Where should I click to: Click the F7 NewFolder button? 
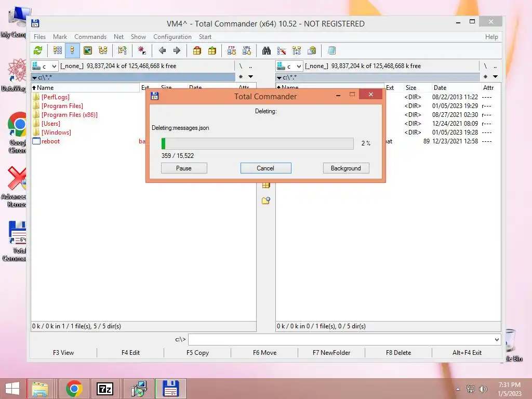tap(331, 353)
